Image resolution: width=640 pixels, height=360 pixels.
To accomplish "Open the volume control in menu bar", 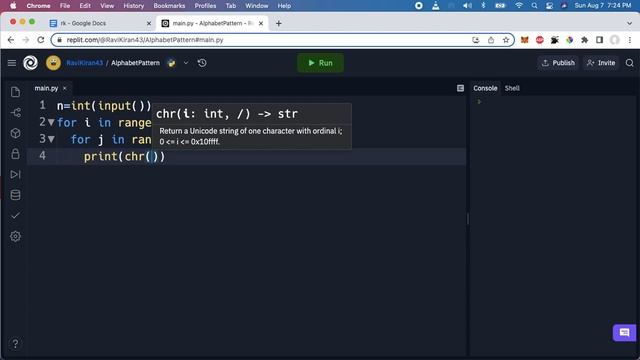I will [467, 6].
